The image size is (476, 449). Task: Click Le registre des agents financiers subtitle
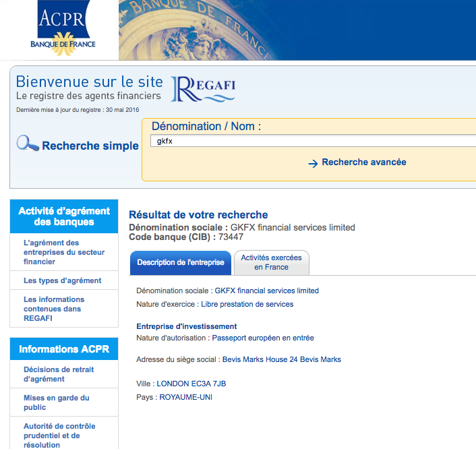coord(88,96)
